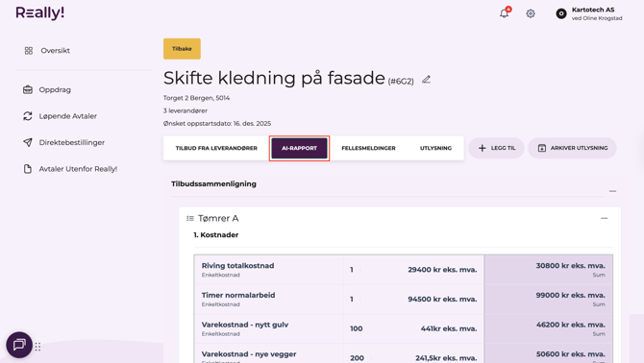Image resolution: width=644 pixels, height=363 pixels.
Task: Click the Legg til button
Action: pos(496,148)
